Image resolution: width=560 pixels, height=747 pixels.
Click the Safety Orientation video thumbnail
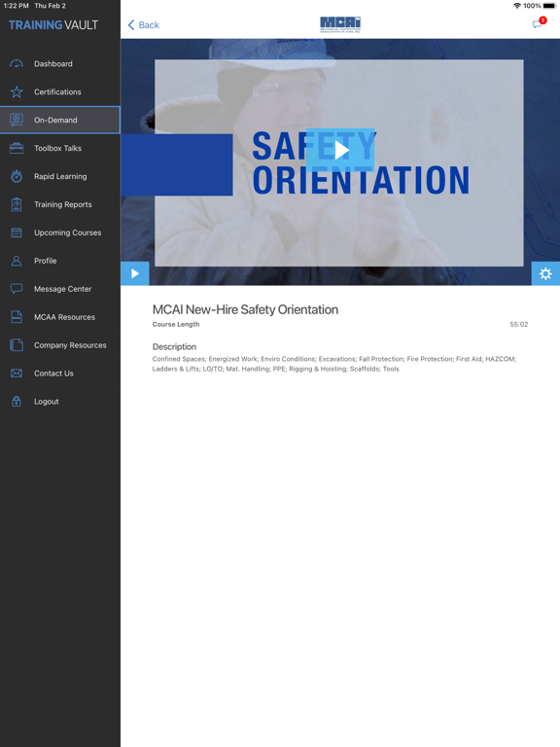(x=340, y=162)
